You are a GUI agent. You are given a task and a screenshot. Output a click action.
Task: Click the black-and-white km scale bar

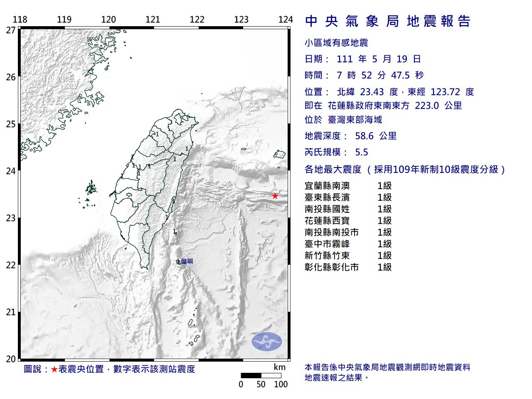(261, 375)
